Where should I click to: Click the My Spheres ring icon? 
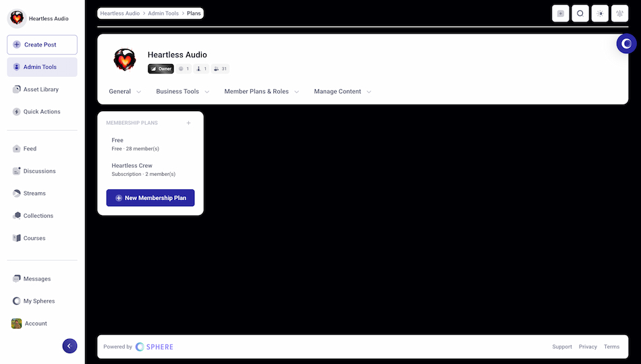point(16,301)
